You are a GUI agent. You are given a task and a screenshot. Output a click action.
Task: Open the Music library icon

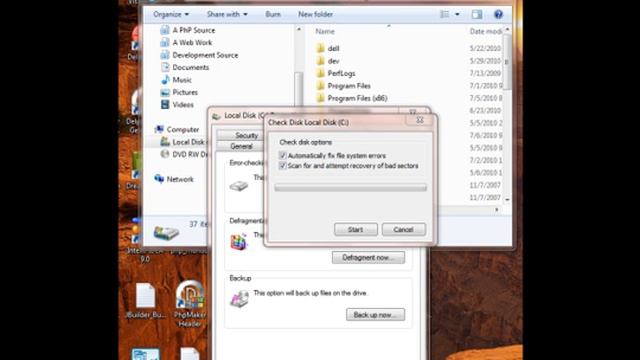(x=165, y=80)
